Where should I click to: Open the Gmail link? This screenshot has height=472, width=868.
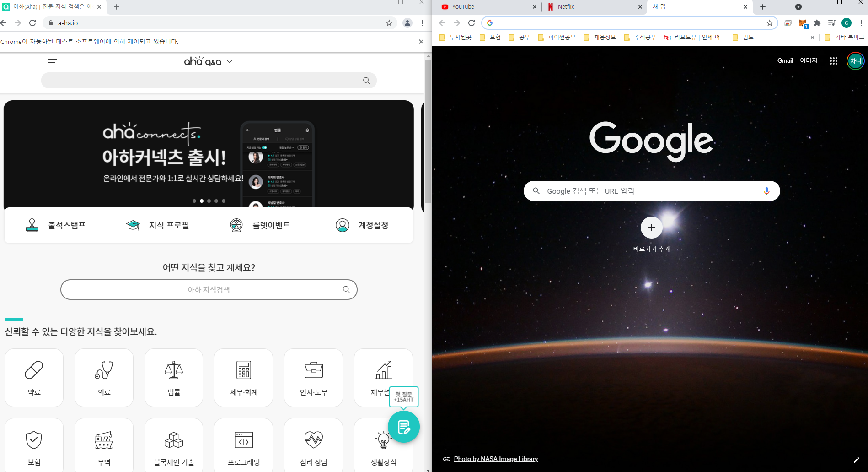[x=785, y=60]
